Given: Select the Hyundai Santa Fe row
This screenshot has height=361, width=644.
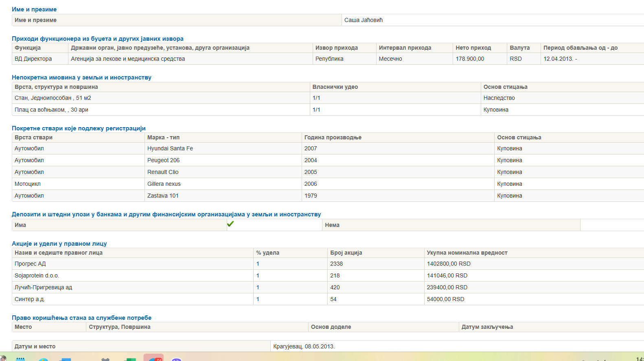Looking at the screenshot, I should [170, 148].
